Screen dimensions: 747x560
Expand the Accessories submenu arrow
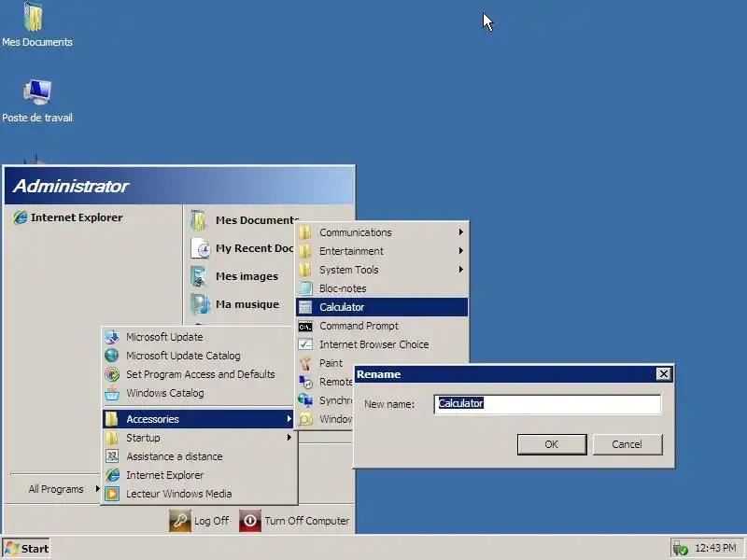(x=289, y=418)
